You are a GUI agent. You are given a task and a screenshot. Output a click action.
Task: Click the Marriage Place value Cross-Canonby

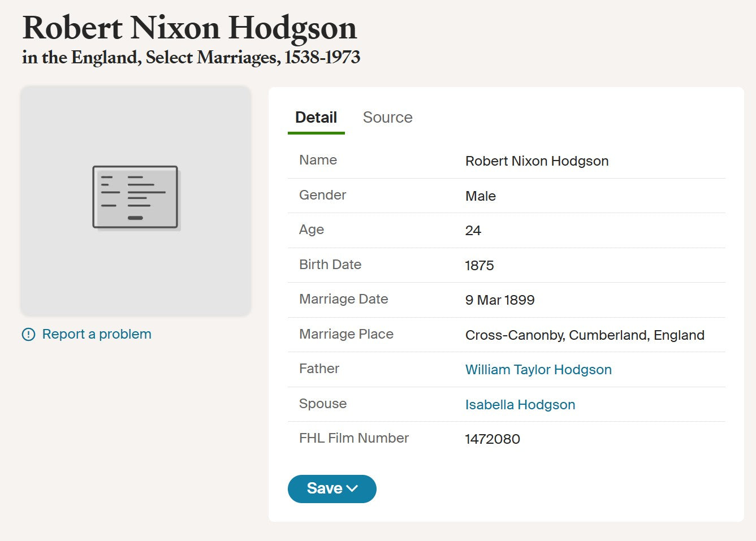tap(585, 335)
